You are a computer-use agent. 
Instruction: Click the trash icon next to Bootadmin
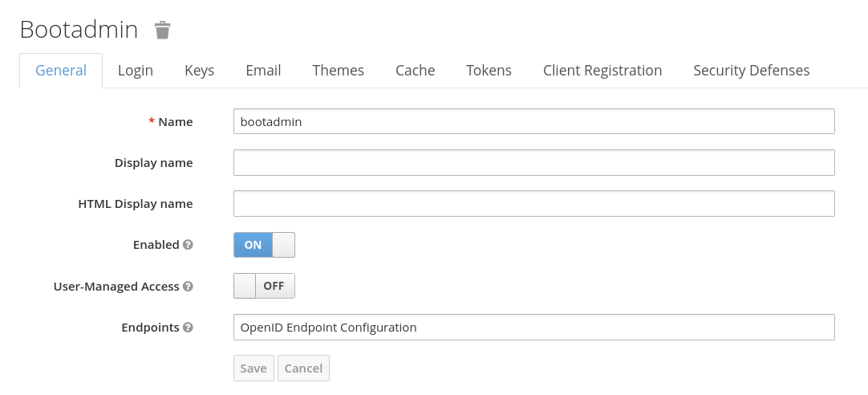[163, 31]
